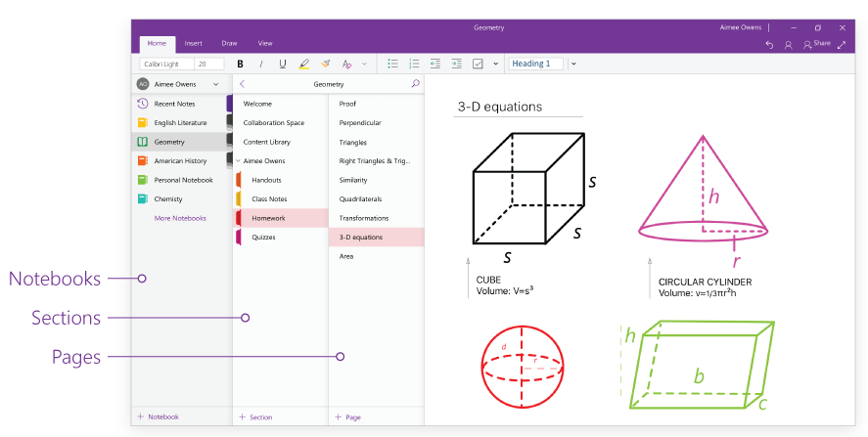Open the Insert tab
This screenshot has height=437, width=868.
pyautogui.click(x=193, y=43)
